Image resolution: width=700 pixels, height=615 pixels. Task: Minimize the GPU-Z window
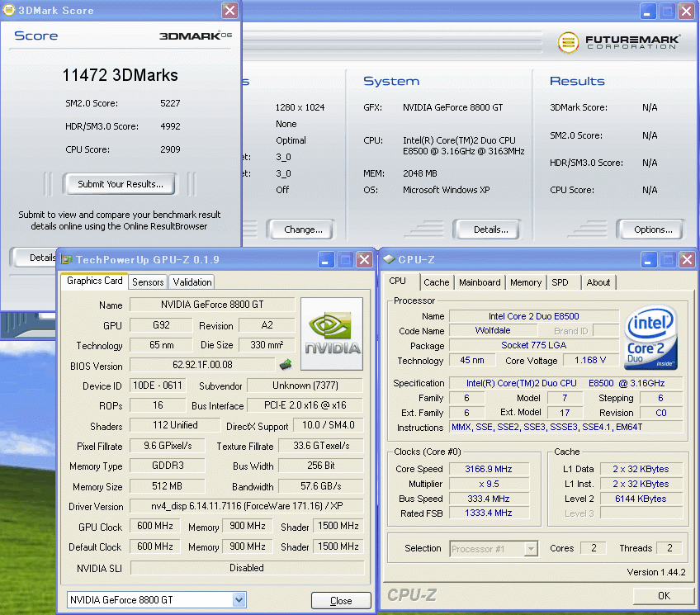click(327, 259)
